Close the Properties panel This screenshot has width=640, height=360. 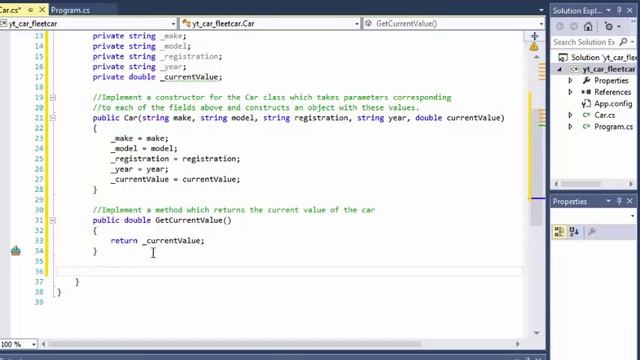coord(630,201)
